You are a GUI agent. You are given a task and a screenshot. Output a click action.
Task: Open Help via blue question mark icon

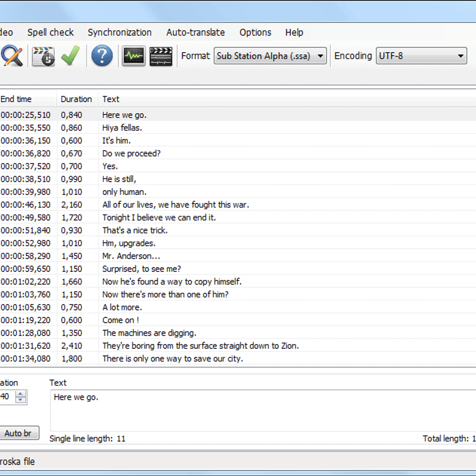tap(102, 56)
